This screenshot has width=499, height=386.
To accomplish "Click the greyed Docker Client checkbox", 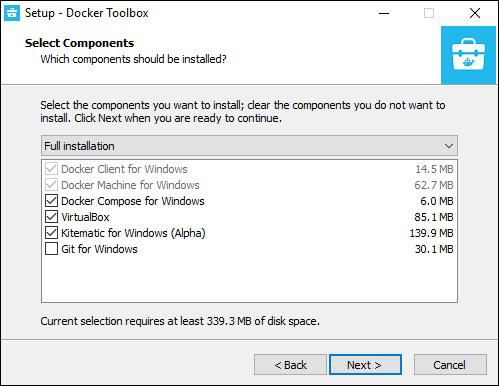I will (51, 169).
